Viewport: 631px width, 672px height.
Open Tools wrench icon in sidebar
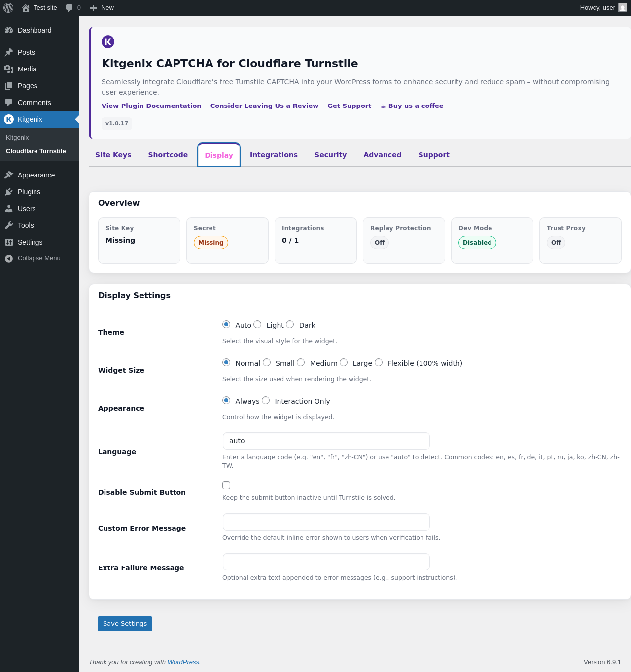click(9, 225)
